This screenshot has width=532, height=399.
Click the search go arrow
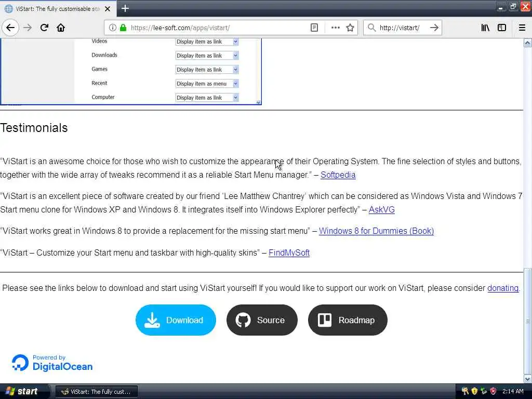click(x=434, y=28)
